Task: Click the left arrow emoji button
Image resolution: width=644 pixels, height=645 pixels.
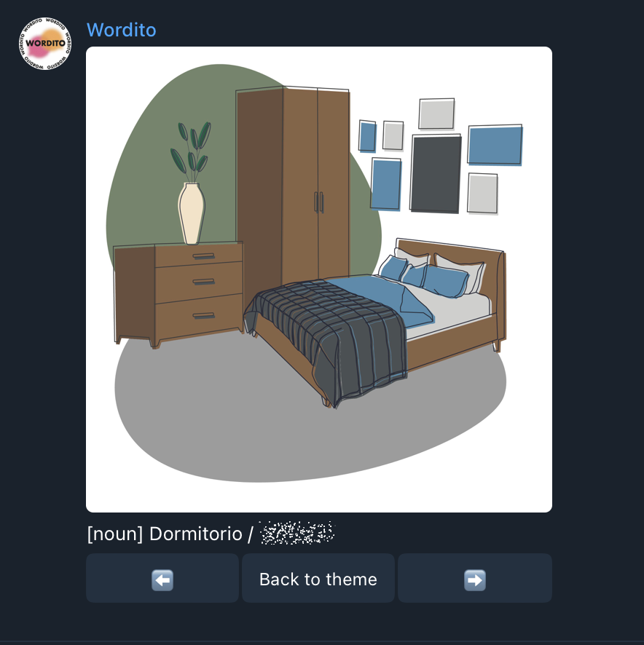Action: click(162, 578)
